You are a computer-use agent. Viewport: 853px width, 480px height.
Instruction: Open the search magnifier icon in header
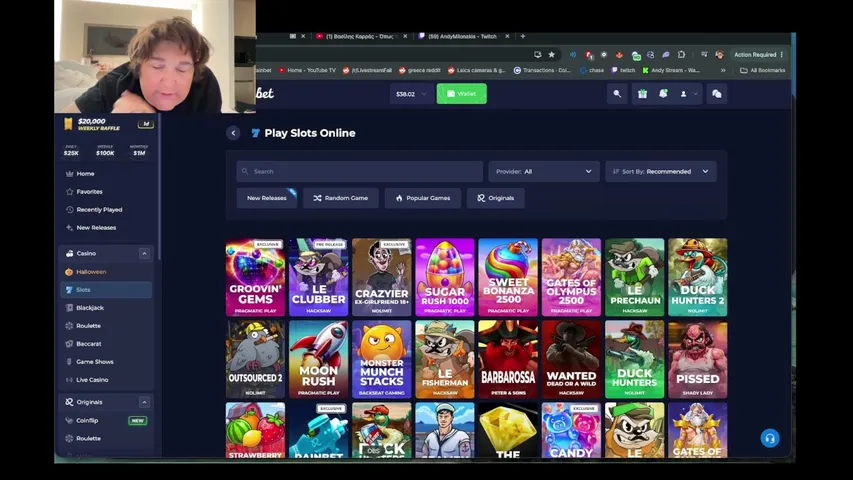pyautogui.click(x=617, y=94)
